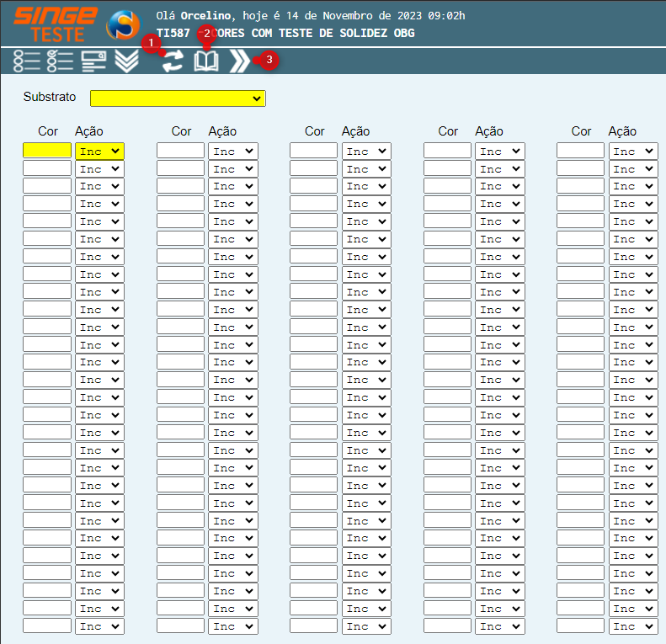Open second-row Ação dropdown in fifth column group
This screenshot has width=666, height=644.
tap(633, 169)
